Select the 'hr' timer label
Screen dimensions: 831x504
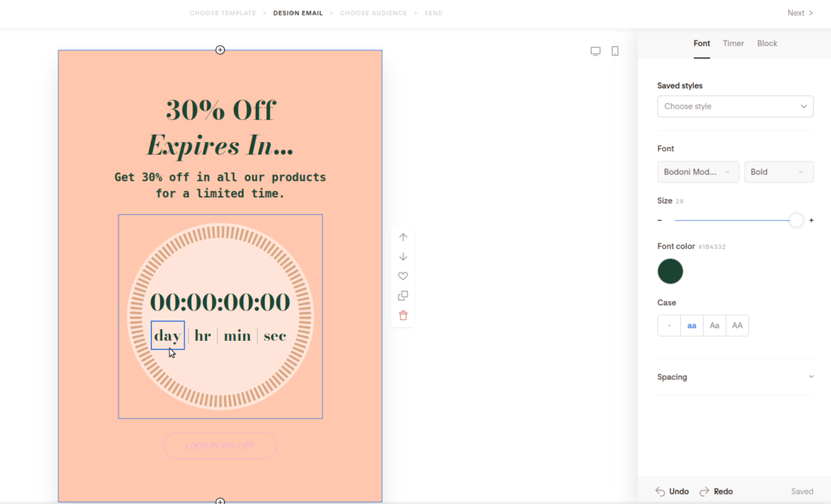tap(202, 335)
